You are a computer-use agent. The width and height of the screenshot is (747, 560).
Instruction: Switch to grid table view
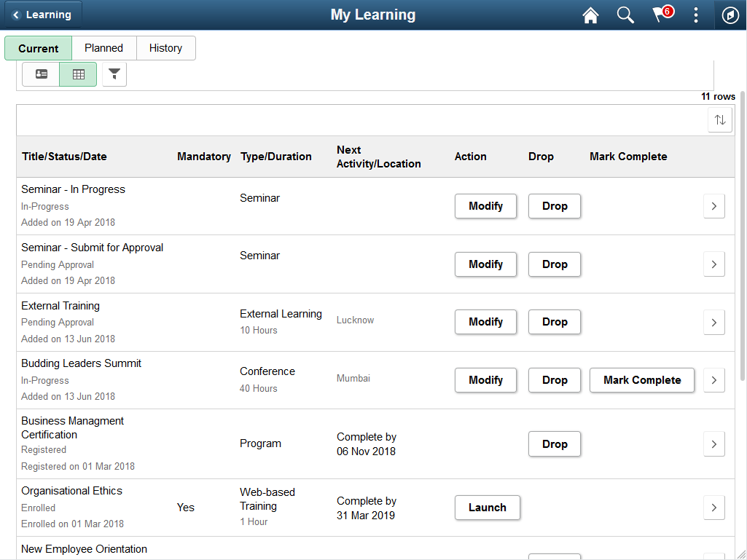pos(78,74)
